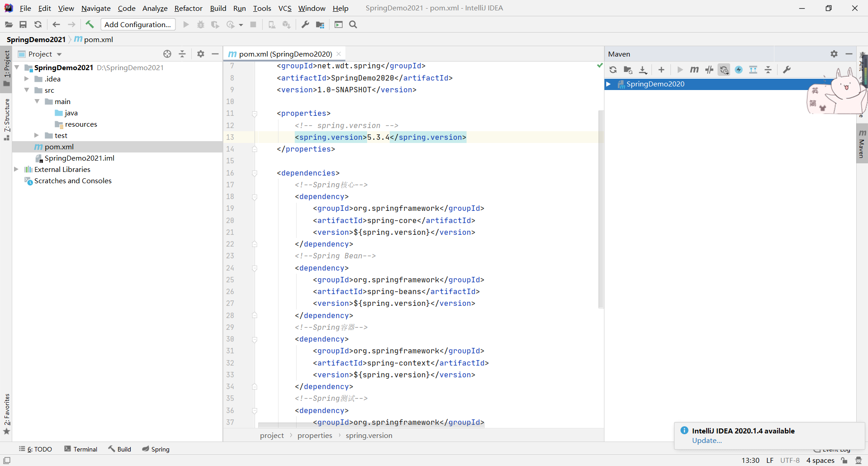Expand the .idea folder
868x466 pixels.
point(26,79)
